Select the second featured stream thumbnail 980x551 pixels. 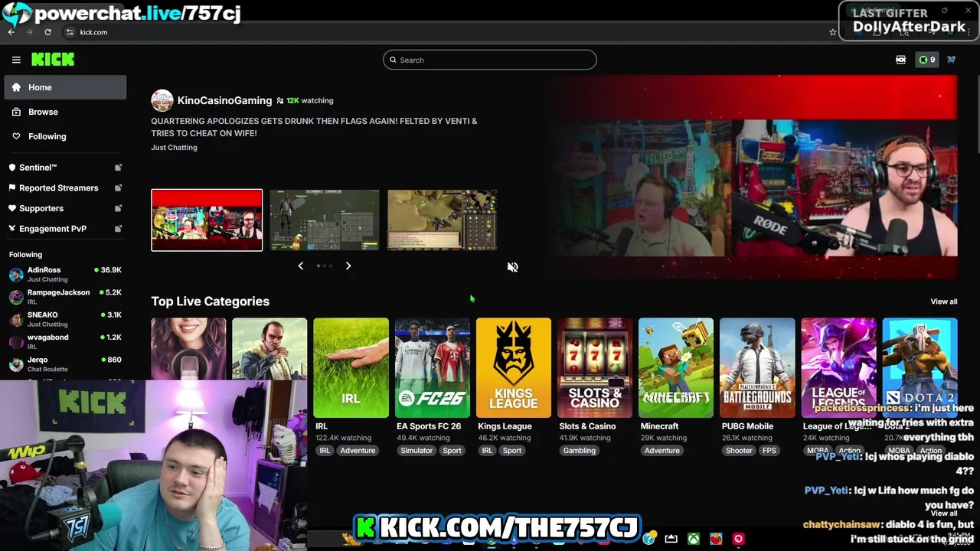click(325, 220)
